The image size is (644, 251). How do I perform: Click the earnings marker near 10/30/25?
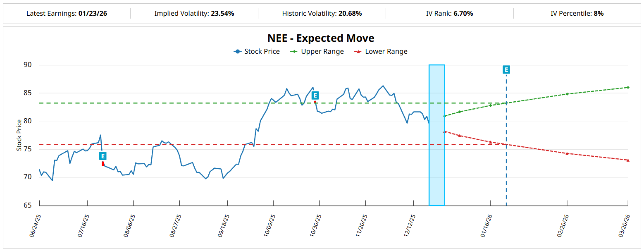(315, 96)
